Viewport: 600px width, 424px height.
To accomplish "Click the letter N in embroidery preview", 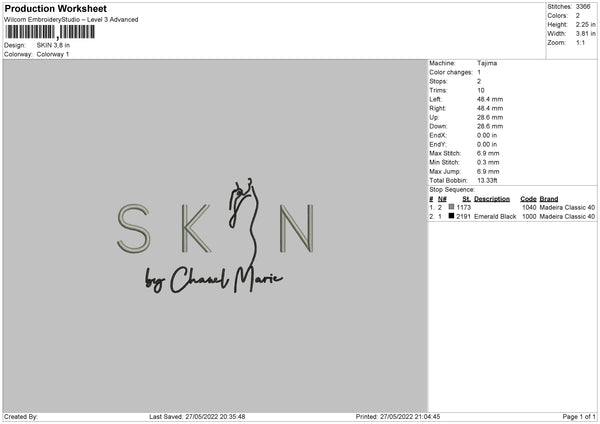I will [x=297, y=228].
